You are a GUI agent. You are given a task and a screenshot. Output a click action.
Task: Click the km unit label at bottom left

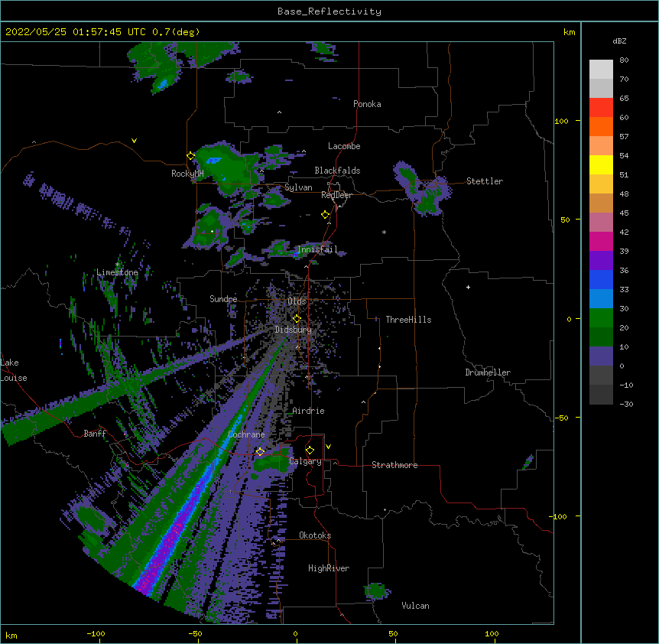[11, 635]
